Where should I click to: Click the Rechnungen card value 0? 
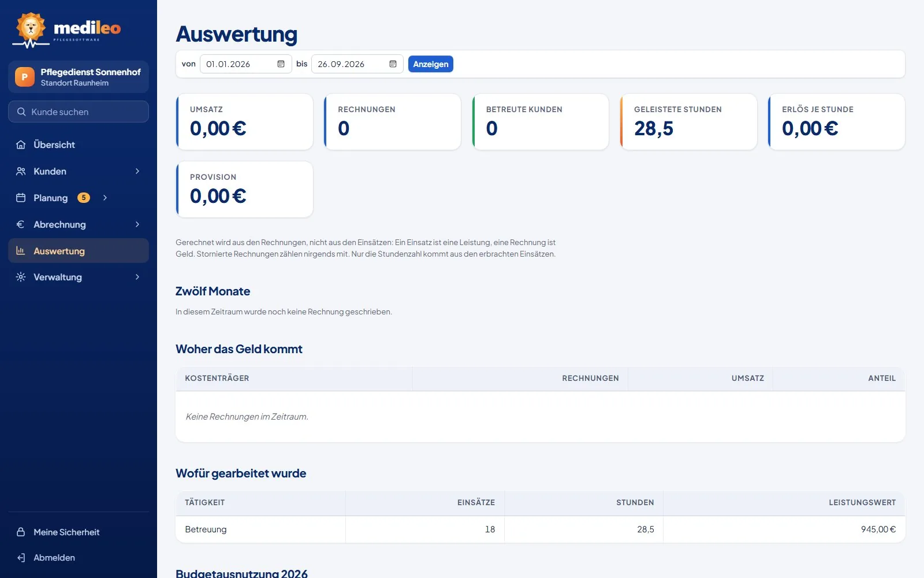344,128
